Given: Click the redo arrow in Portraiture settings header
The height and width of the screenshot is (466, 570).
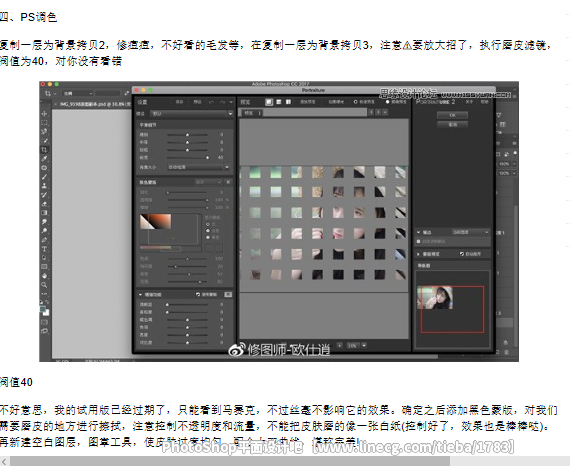Looking at the screenshot, I should coord(222,102).
